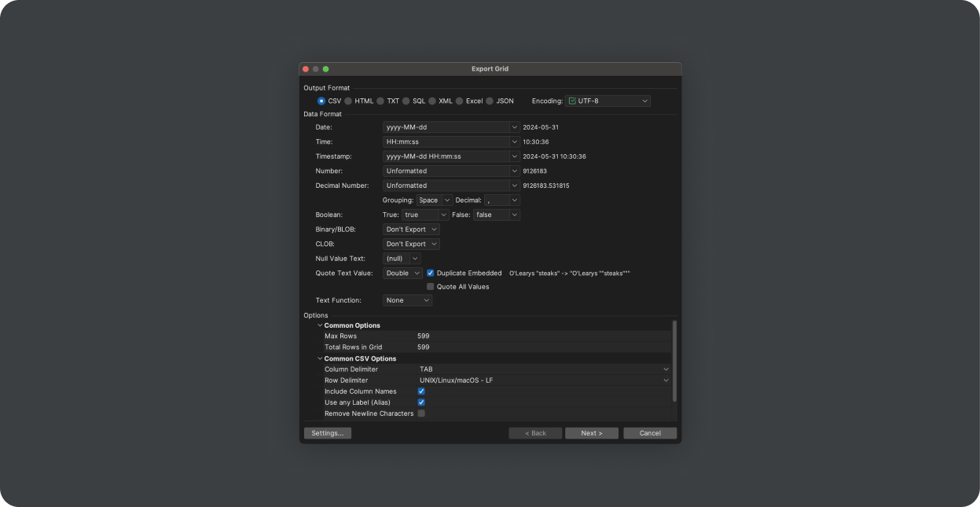Click the Settings... button
The width and height of the screenshot is (980, 507).
(327, 433)
